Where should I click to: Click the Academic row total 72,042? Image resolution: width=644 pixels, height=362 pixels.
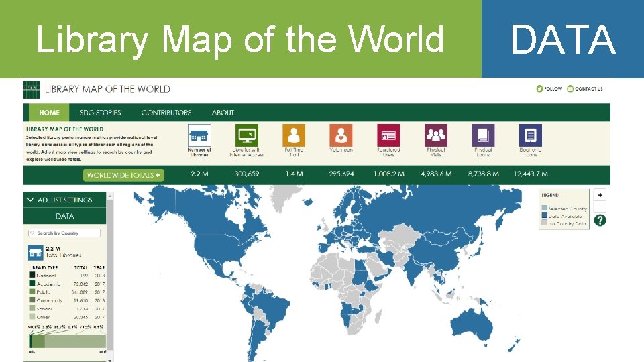(81, 284)
